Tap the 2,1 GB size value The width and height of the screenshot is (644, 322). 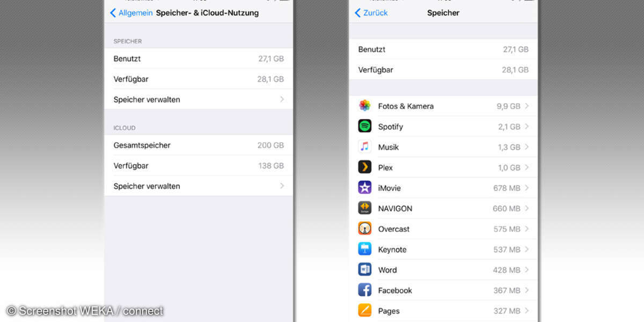pos(509,127)
